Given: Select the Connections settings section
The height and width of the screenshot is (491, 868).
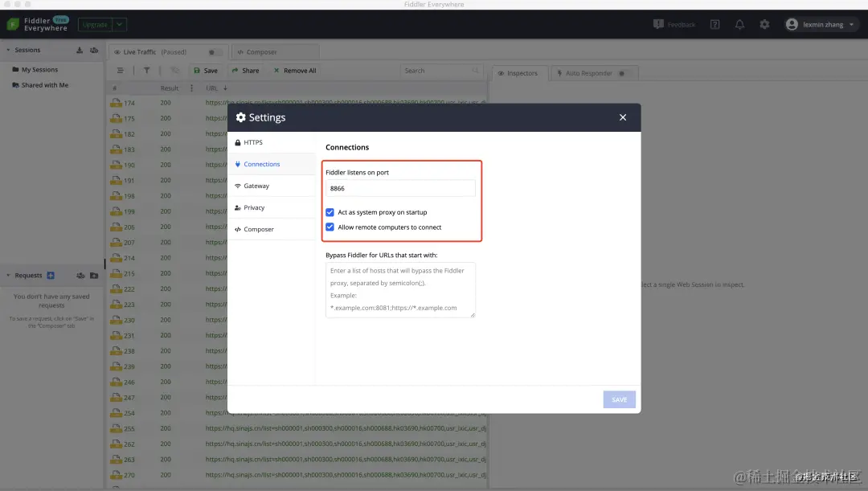Looking at the screenshot, I should point(272,164).
